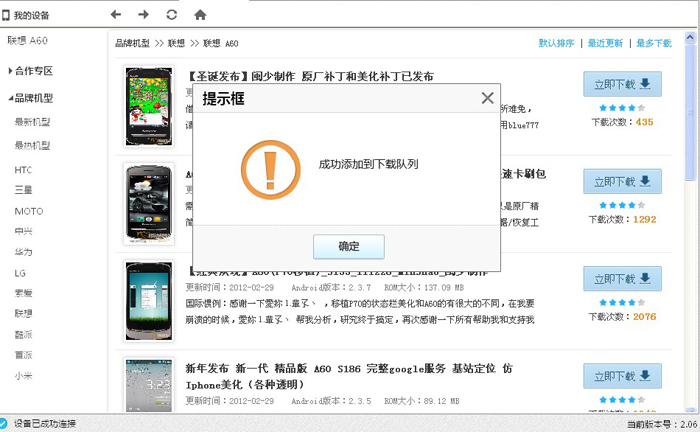Viewport: 700px width, 432px height.
Task: Sort list by 默认排序
Action: pyautogui.click(x=556, y=44)
